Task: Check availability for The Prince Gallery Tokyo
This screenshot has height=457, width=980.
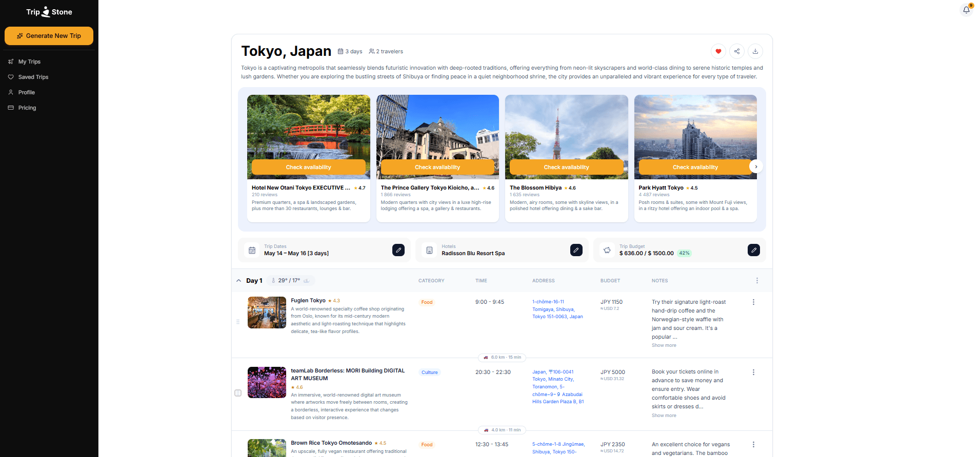Action: click(437, 167)
